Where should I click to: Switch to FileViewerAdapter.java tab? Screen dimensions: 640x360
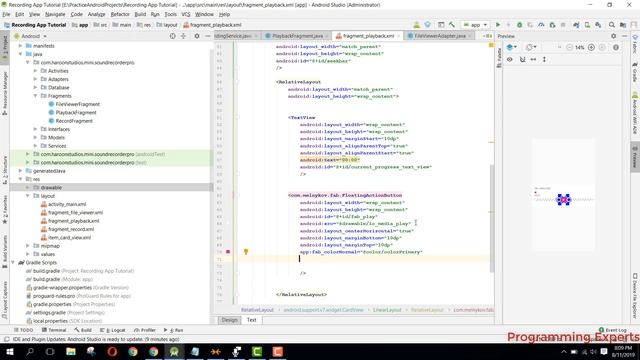tap(440, 36)
